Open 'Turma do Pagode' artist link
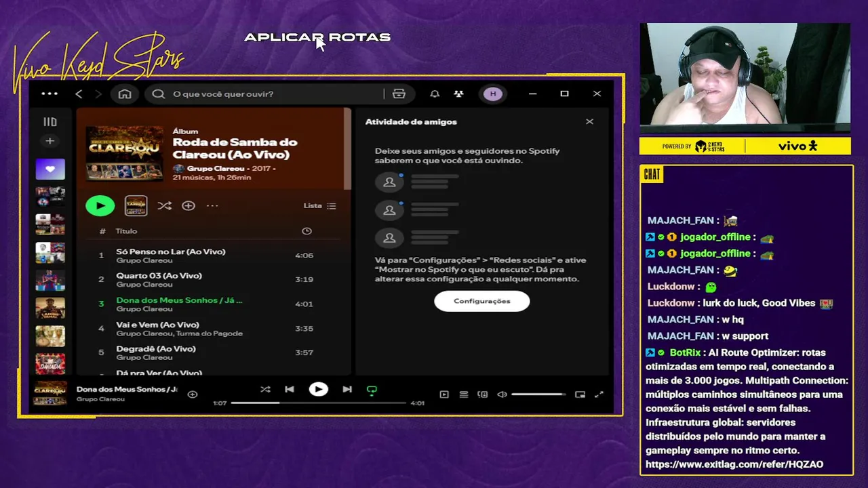 pos(210,333)
